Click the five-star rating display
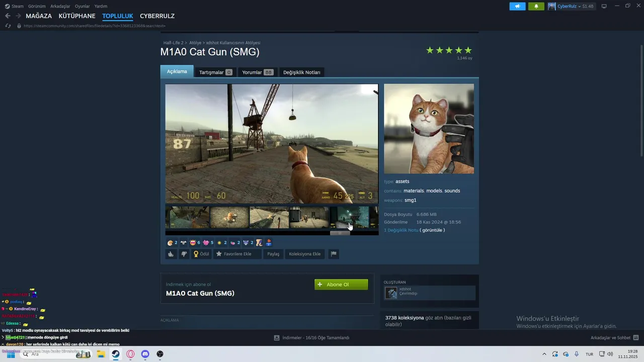 pyautogui.click(x=449, y=50)
